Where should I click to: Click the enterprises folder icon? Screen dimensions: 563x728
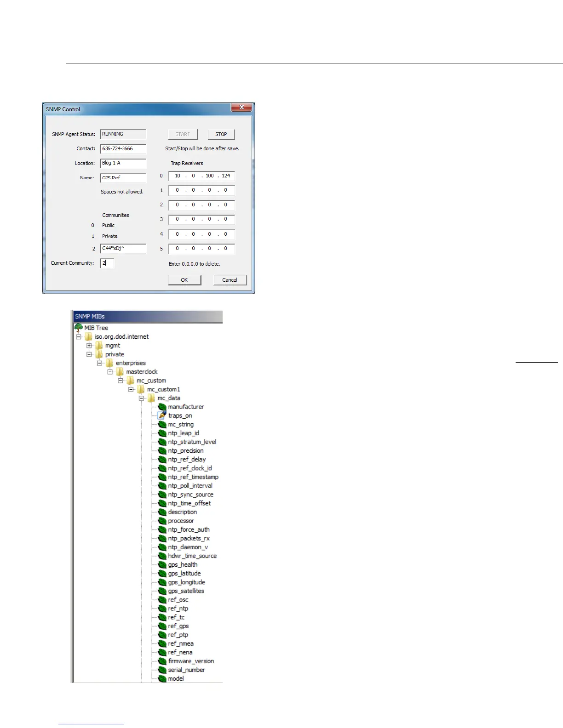pyautogui.click(x=109, y=363)
